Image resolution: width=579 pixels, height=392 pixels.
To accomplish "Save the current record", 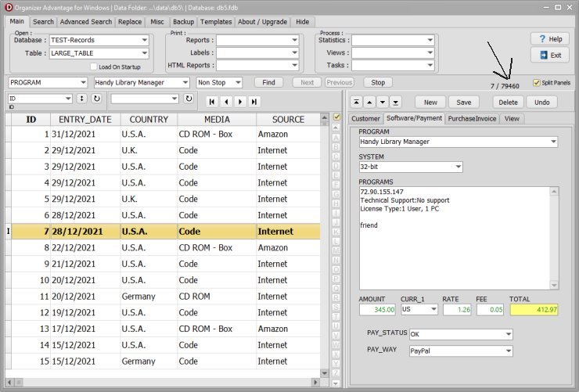I will [x=464, y=102].
